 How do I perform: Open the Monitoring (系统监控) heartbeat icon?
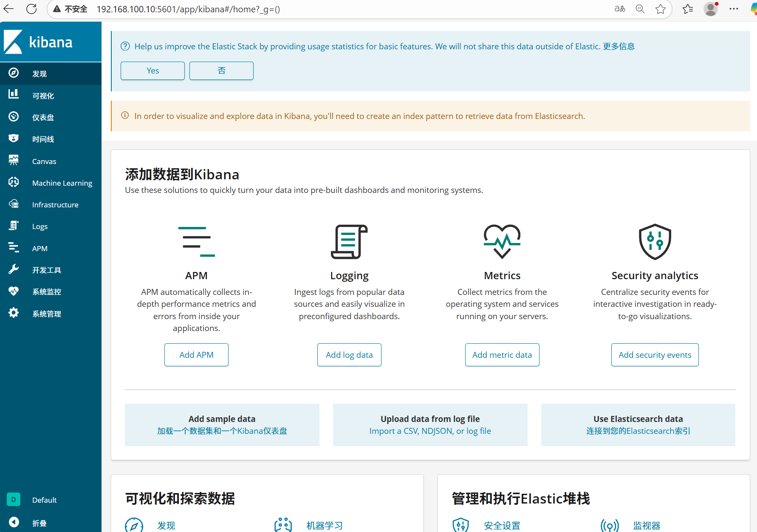(14, 291)
